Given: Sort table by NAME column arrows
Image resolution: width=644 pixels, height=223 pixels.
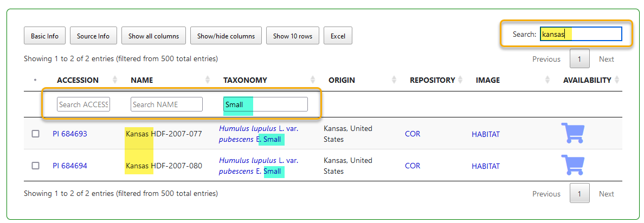Looking at the screenshot, I should [208, 80].
